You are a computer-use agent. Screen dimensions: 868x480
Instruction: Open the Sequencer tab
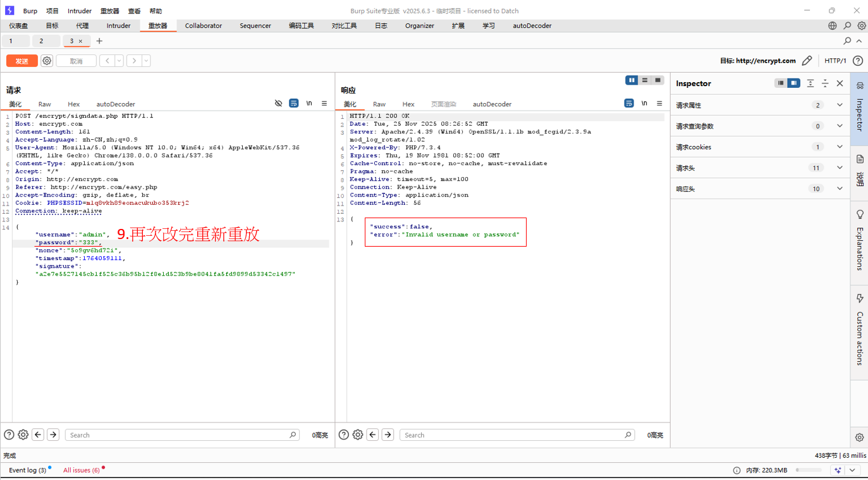click(x=255, y=26)
